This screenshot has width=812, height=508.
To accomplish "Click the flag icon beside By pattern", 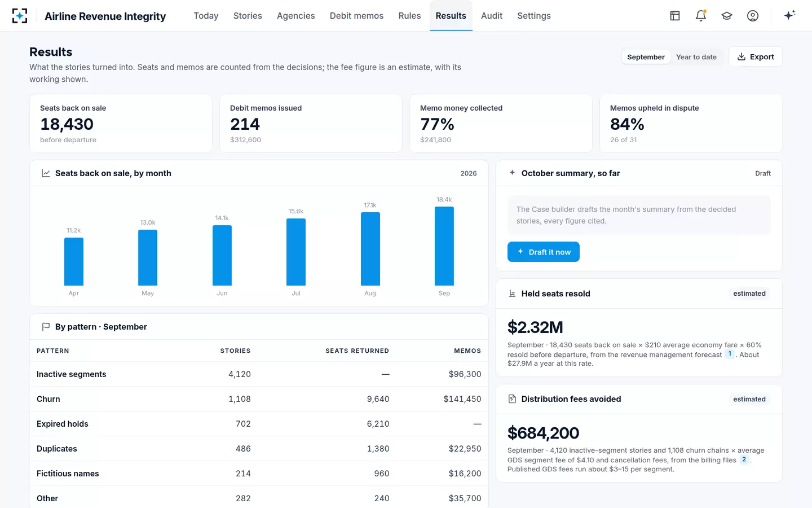I will tap(46, 327).
